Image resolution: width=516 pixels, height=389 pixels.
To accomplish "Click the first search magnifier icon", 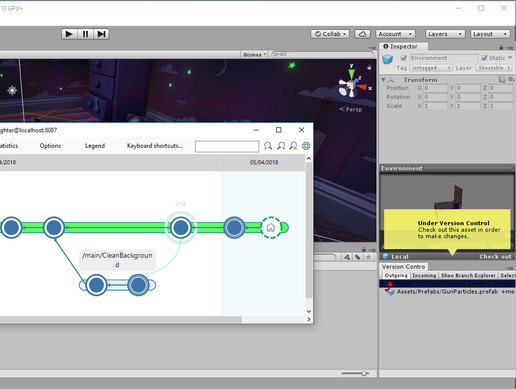I will click(x=268, y=146).
